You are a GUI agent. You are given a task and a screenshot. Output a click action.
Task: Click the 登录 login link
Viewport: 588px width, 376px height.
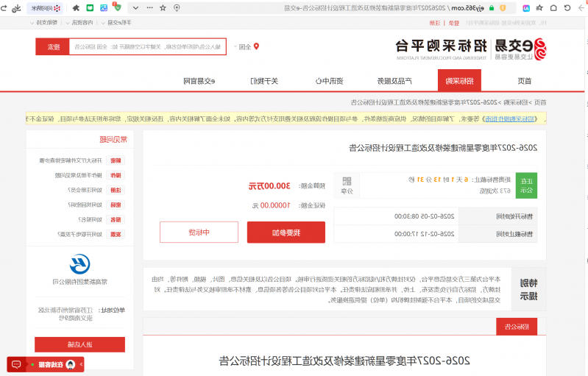pos(454,24)
